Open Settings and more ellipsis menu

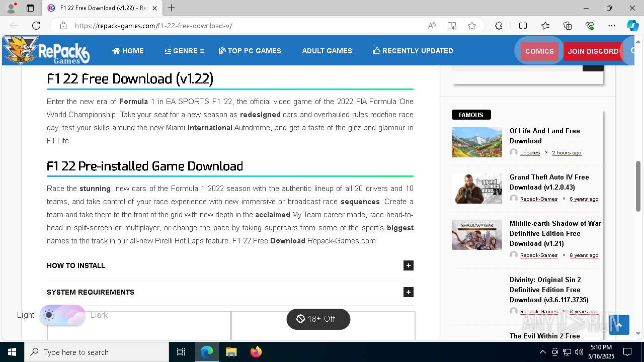point(612,26)
